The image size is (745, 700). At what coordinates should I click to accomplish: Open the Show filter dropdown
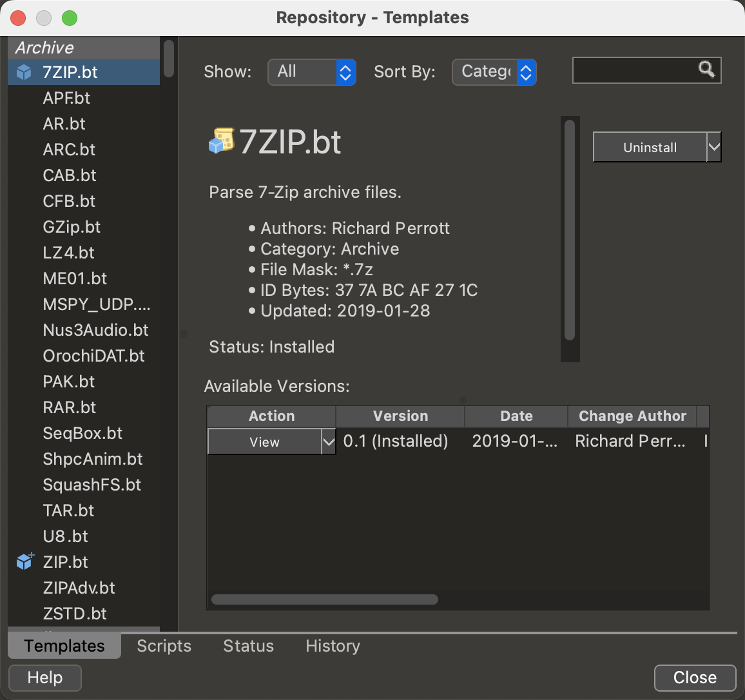312,72
